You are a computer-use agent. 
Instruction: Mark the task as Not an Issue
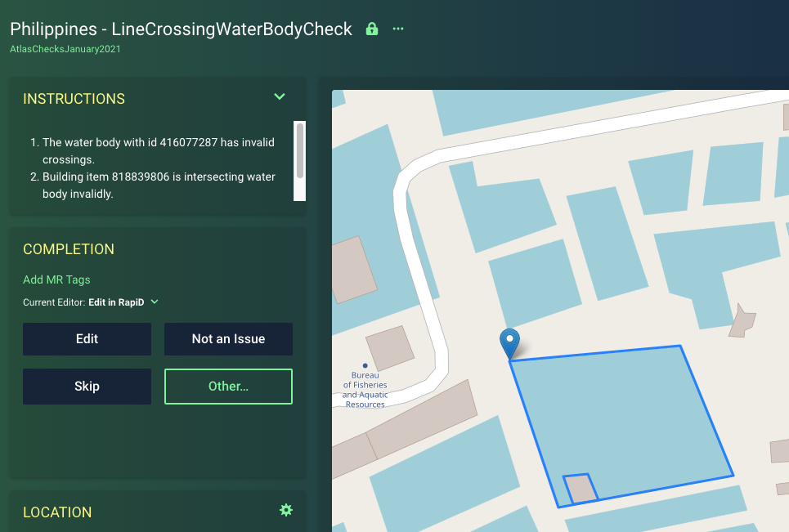point(228,338)
